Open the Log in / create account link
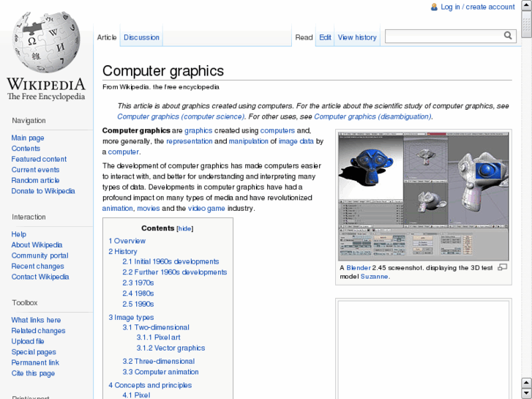 tap(477, 7)
